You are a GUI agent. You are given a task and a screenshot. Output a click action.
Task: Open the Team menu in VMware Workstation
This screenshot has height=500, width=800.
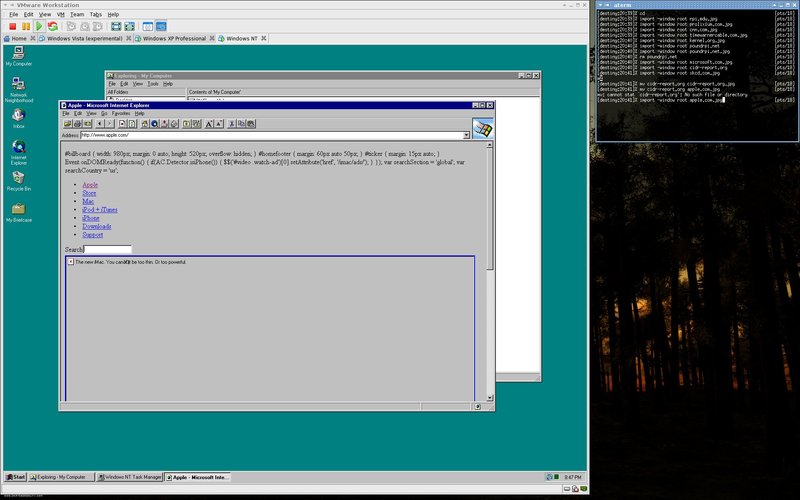point(77,14)
